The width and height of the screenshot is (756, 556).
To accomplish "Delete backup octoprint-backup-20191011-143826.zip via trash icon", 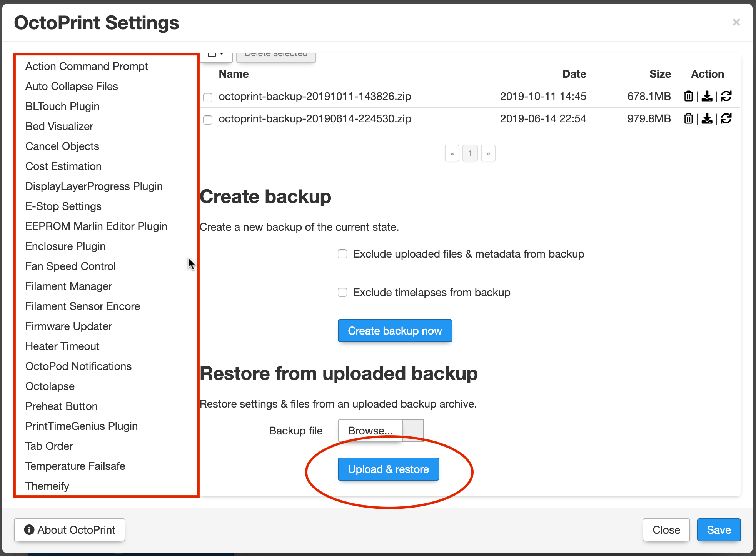I will (688, 96).
